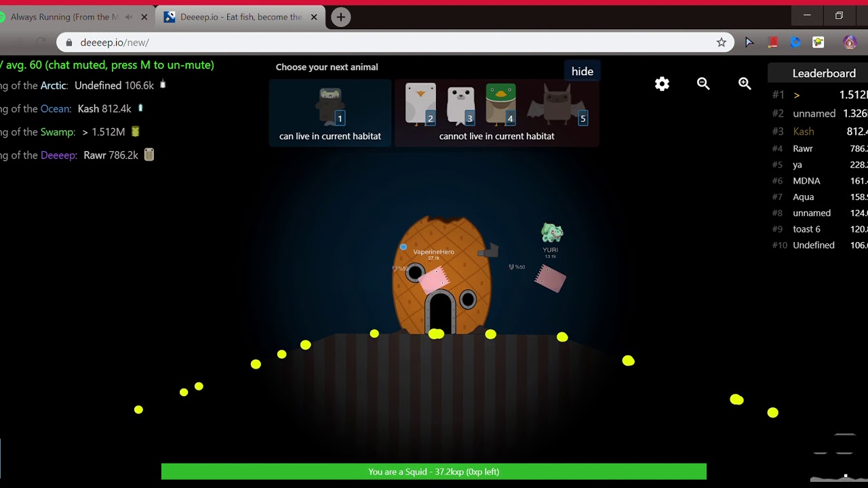Choose the seagull evolution numbered 2
Screen dimensions: 868x488
[420, 104]
